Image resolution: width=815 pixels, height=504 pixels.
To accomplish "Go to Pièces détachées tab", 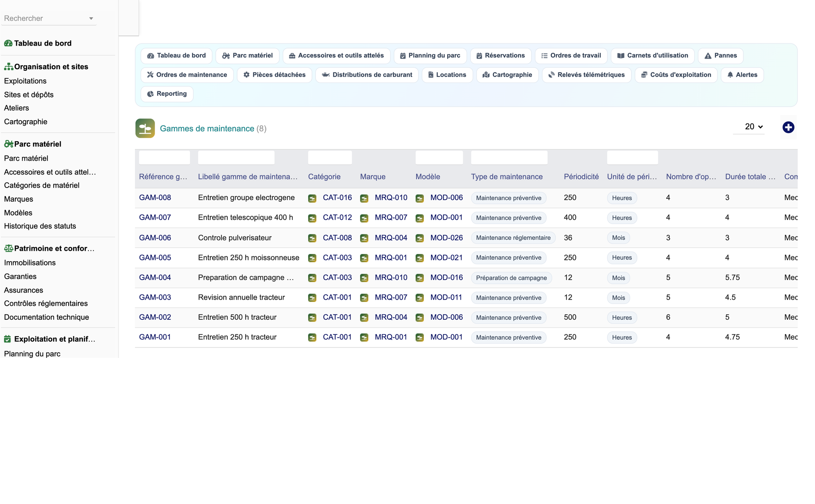I will click(x=274, y=75).
